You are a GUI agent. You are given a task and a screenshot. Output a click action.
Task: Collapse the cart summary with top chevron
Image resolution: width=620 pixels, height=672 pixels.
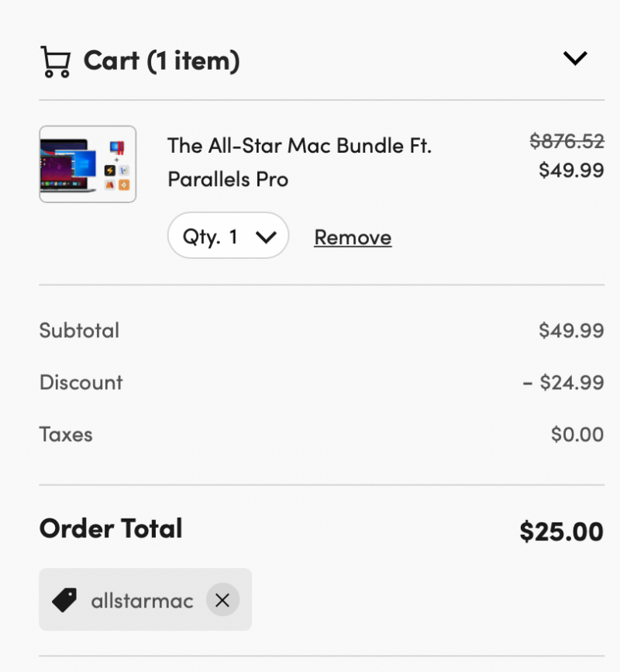tap(574, 58)
